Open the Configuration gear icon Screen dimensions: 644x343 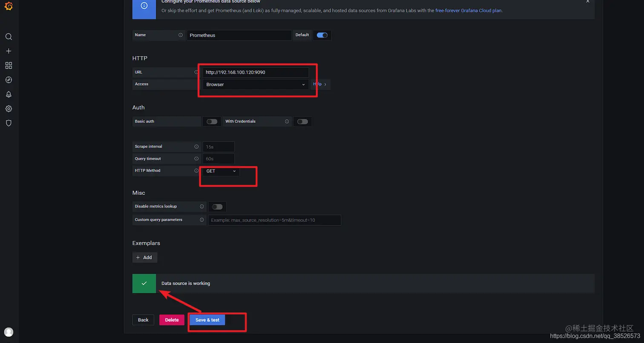pos(9,109)
